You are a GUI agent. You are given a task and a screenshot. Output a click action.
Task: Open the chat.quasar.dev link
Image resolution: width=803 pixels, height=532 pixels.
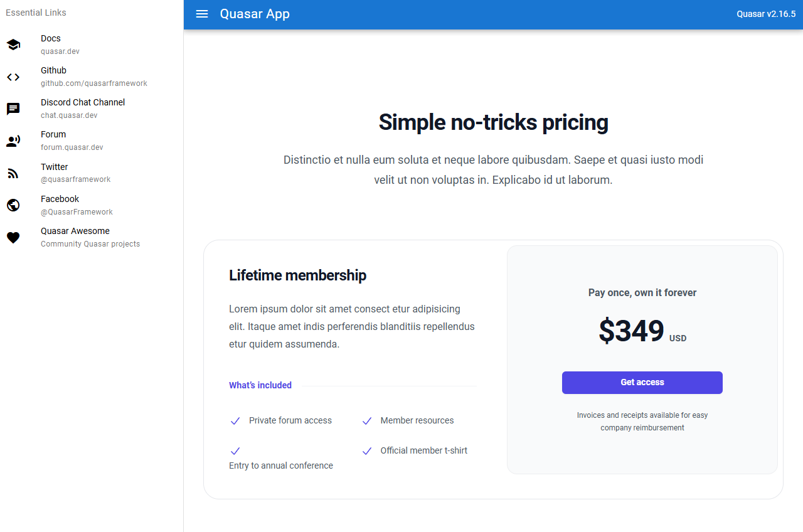66,115
